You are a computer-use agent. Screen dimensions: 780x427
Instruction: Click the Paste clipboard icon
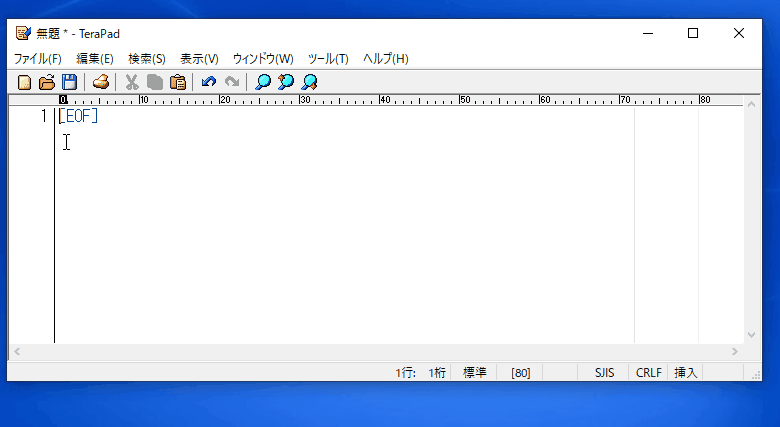click(x=178, y=82)
